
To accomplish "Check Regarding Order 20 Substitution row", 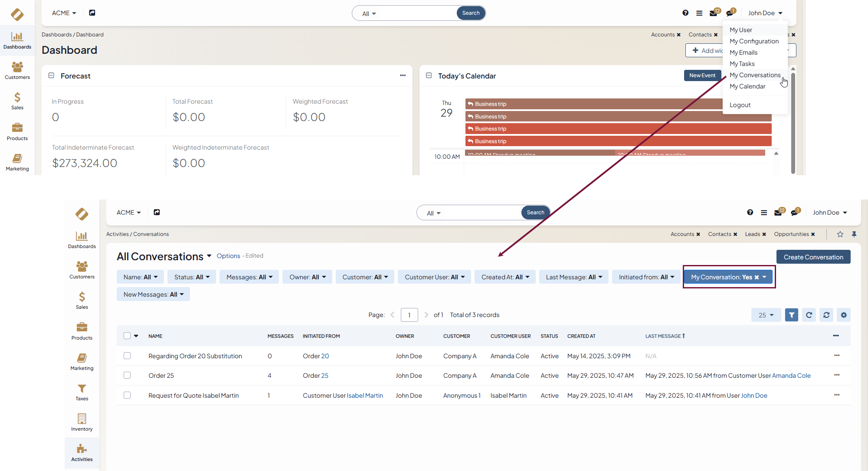I will (127, 356).
